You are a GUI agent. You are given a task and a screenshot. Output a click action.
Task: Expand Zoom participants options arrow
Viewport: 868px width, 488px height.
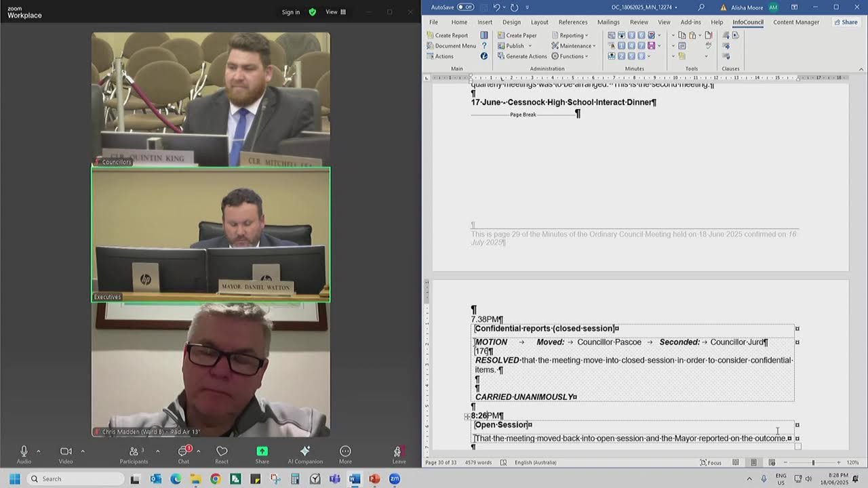(x=157, y=451)
